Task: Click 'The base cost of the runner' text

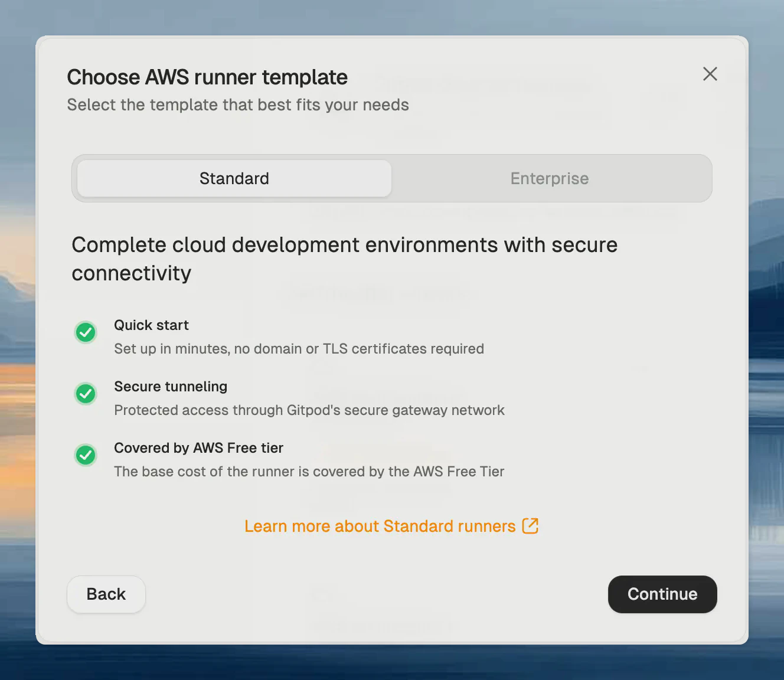Action: (309, 472)
